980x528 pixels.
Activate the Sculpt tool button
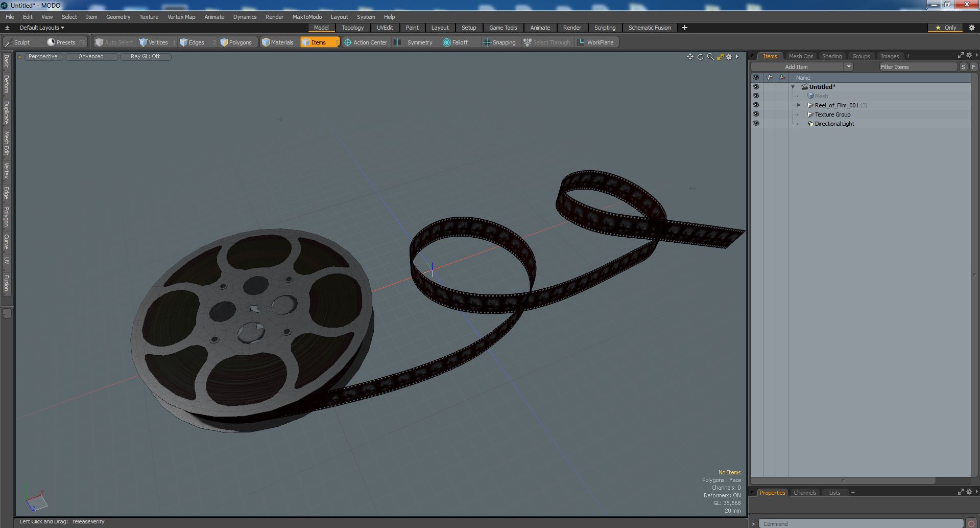pyautogui.click(x=22, y=42)
